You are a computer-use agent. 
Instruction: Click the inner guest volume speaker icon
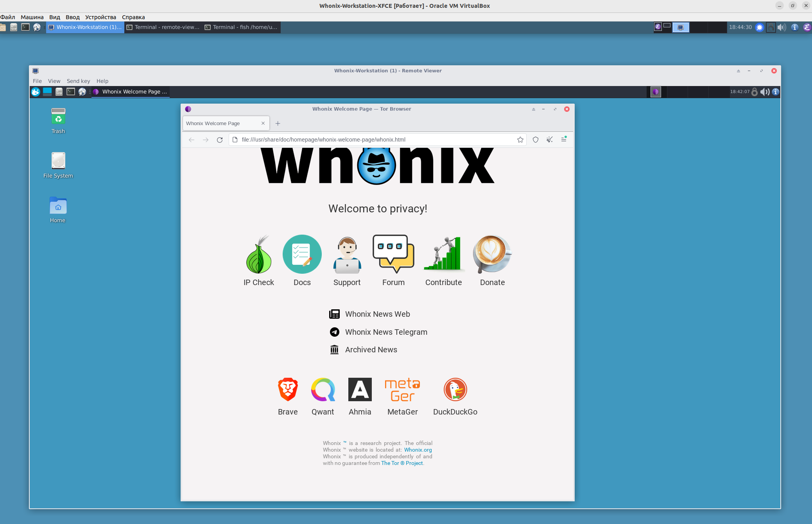click(765, 92)
